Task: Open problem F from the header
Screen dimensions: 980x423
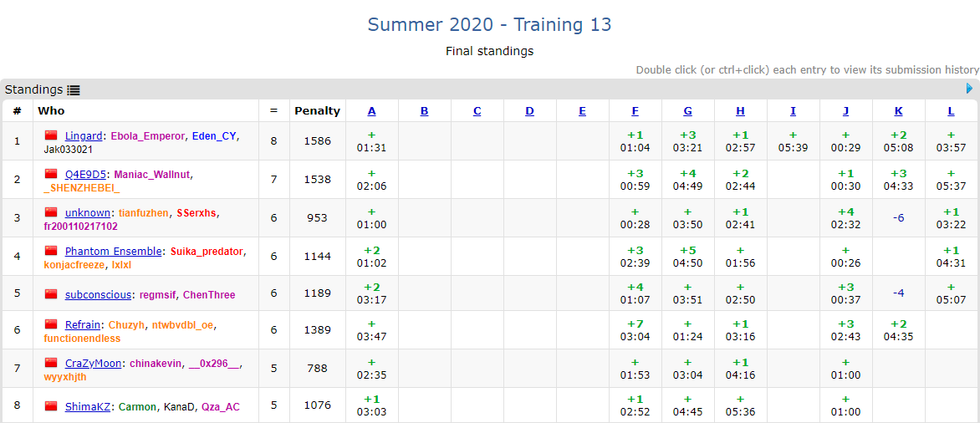Action: point(635,110)
